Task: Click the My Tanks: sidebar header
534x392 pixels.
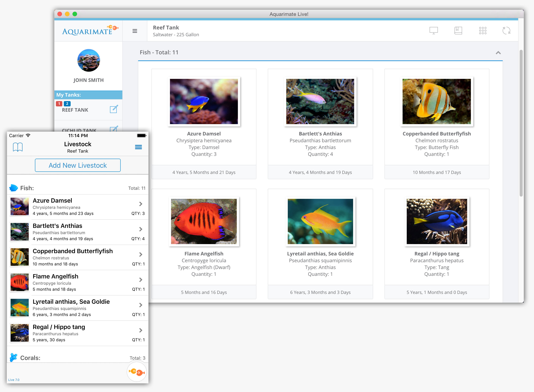Action: (x=88, y=95)
